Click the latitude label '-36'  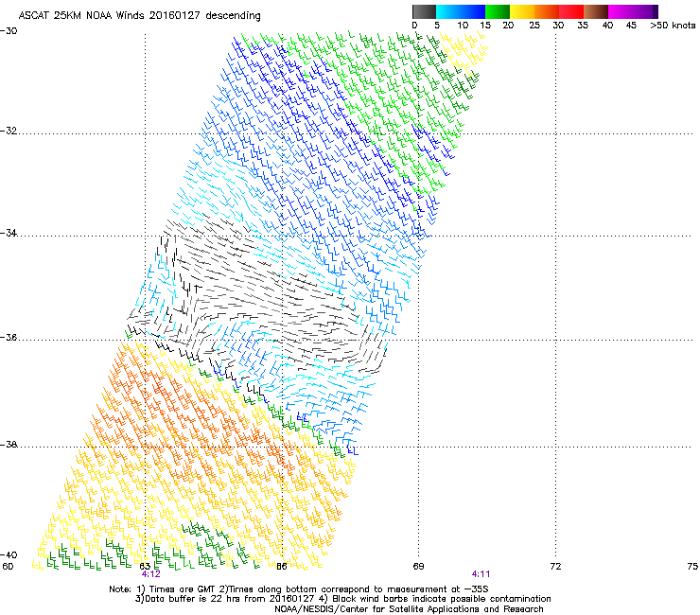click(x=9, y=338)
